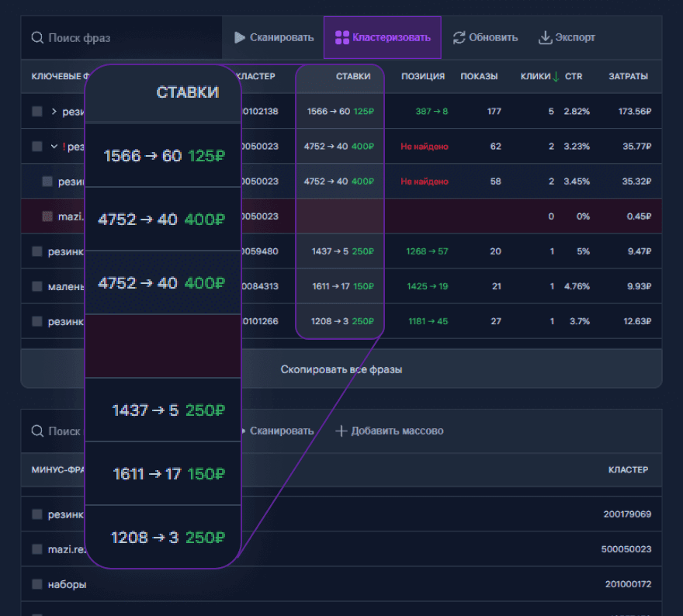
Task: Focus the Поиск фраз search input field
Action: click(124, 38)
